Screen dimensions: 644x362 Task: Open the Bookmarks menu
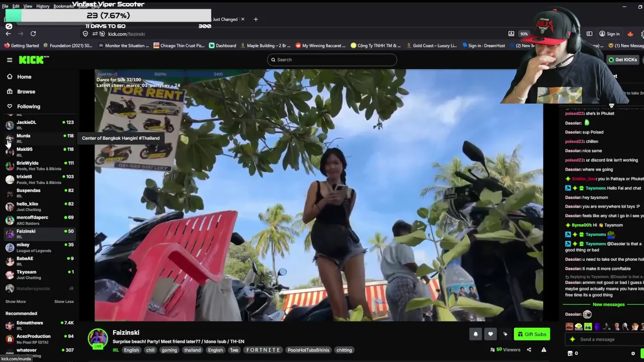tap(63, 6)
